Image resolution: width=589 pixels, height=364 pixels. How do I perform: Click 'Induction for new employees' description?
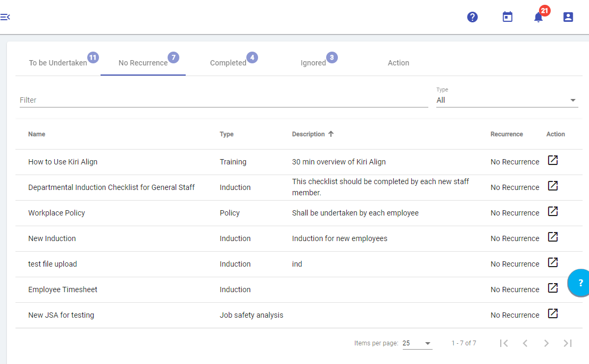[x=339, y=238]
